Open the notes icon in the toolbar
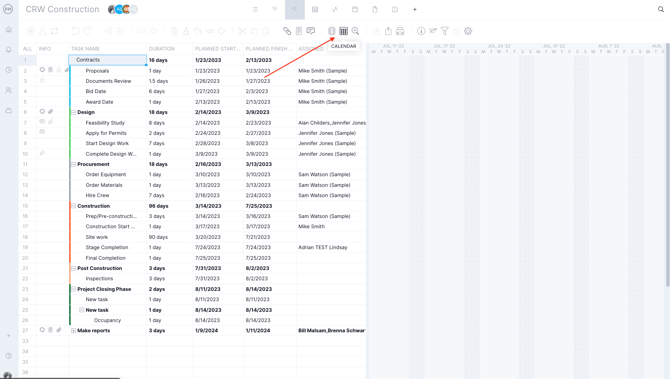Viewport: 670px width, 379px height. [299, 31]
